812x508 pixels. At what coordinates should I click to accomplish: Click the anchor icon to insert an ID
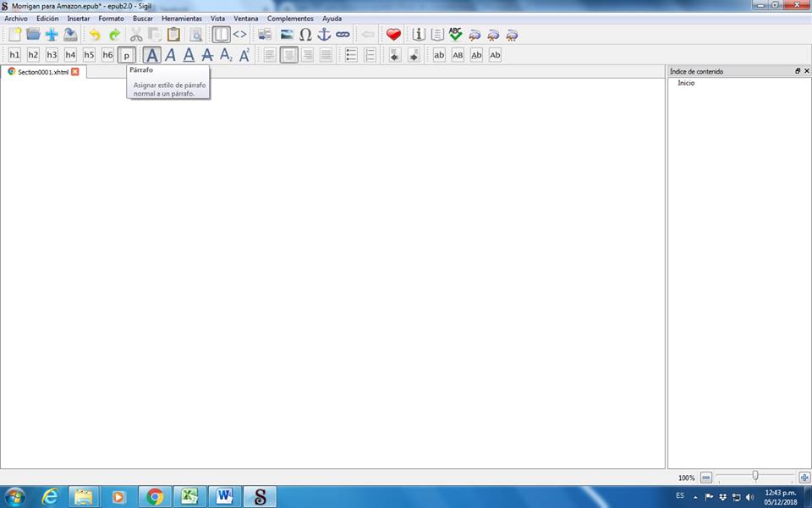tap(324, 35)
